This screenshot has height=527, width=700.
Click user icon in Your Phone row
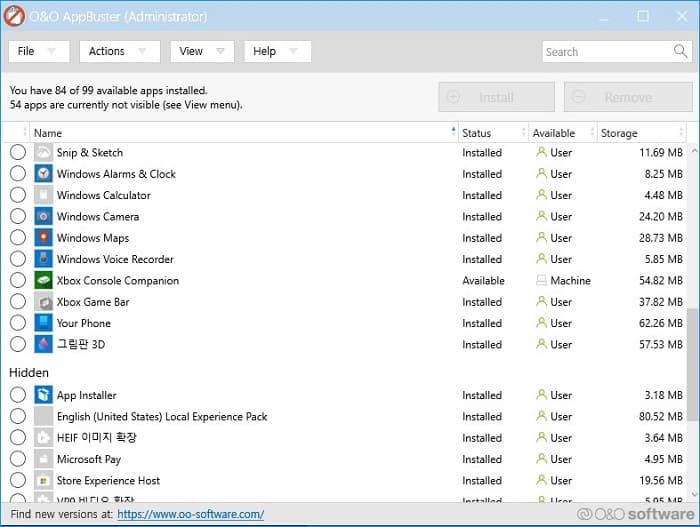tap(541, 323)
